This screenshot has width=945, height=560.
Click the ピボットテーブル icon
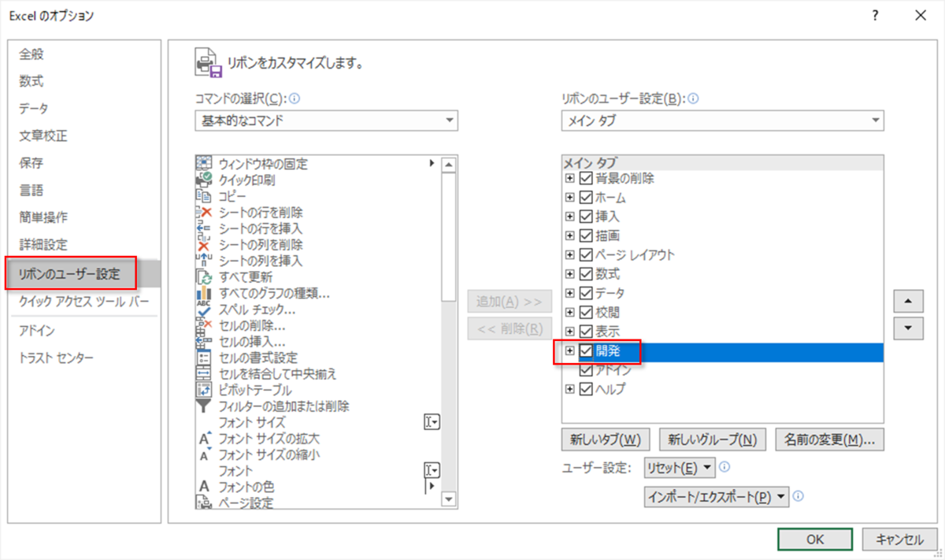[x=203, y=390]
